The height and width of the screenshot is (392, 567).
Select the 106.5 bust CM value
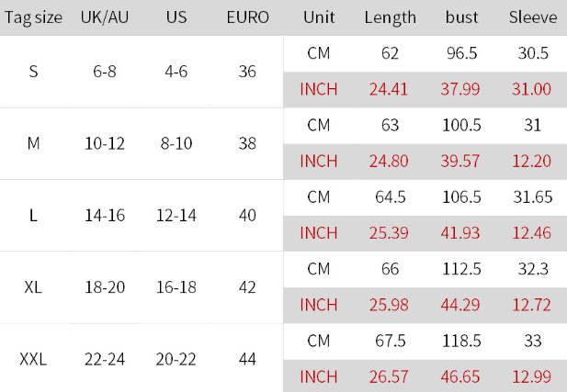click(461, 197)
